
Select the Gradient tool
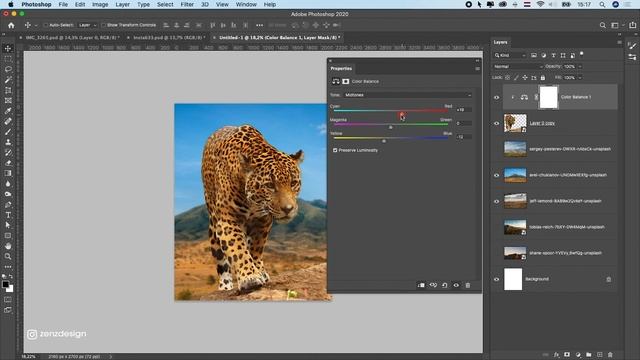point(8,173)
